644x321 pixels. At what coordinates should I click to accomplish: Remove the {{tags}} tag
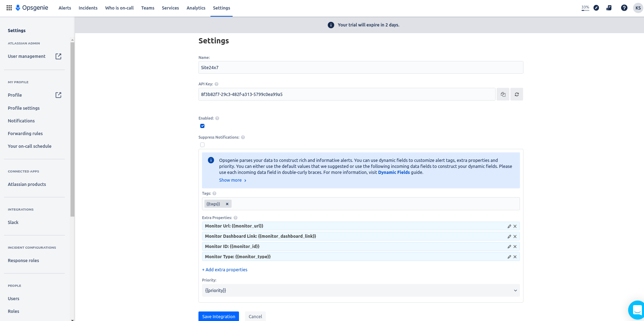[x=227, y=204]
